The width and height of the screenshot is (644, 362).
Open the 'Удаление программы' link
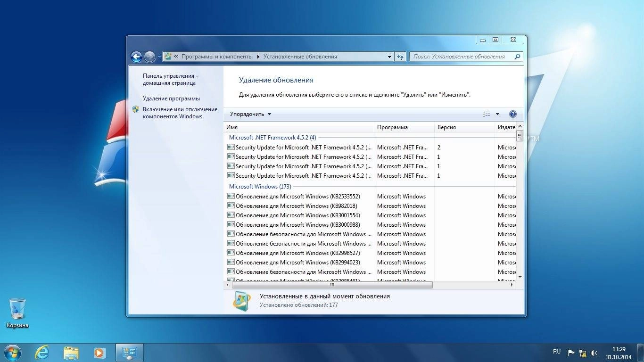[171, 99]
